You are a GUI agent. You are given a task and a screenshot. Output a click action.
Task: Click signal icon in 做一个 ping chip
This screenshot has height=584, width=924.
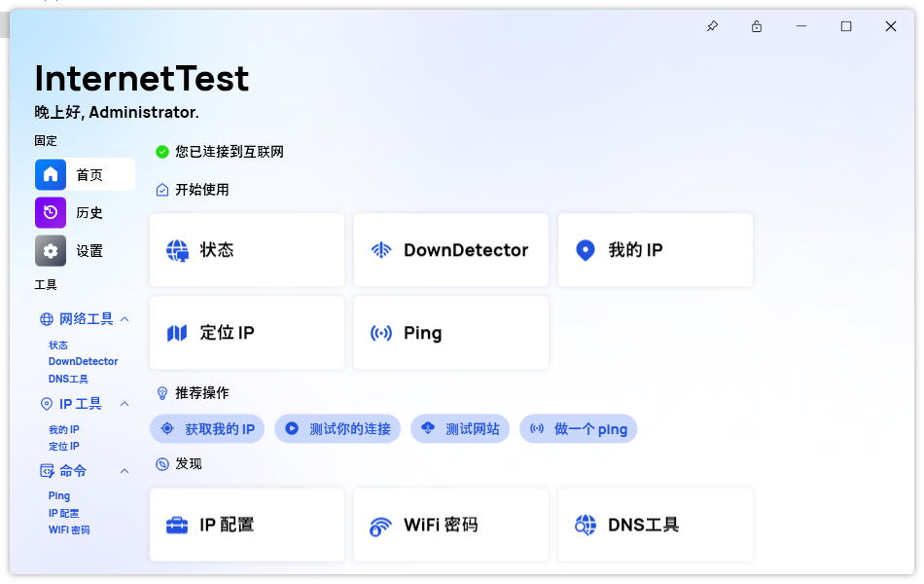(x=537, y=429)
